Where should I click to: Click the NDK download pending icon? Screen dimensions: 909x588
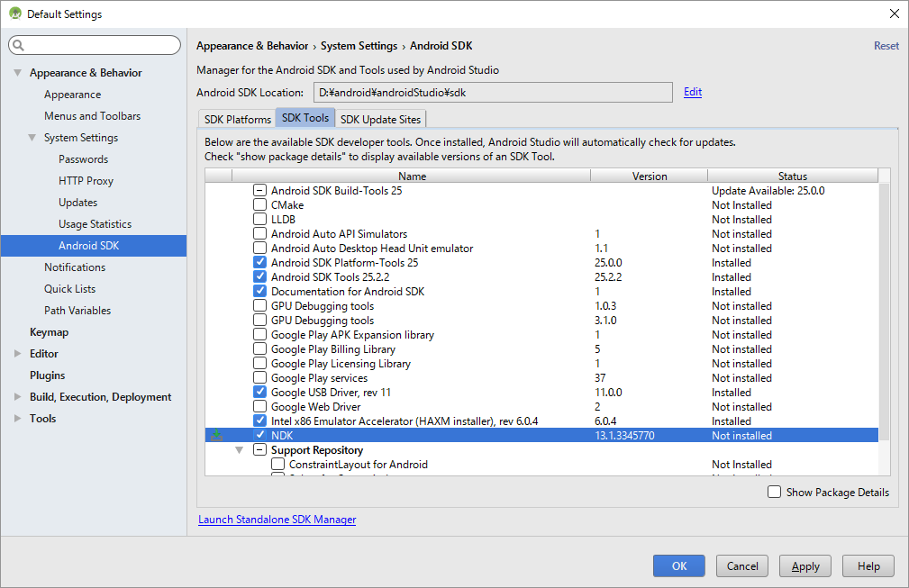pyautogui.click(x=216, y=435)
